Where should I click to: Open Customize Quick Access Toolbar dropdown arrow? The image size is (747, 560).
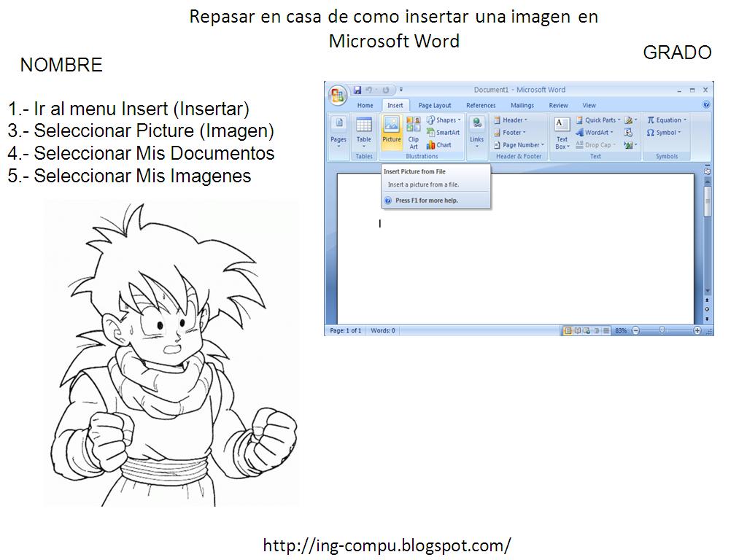click(401, 90)
